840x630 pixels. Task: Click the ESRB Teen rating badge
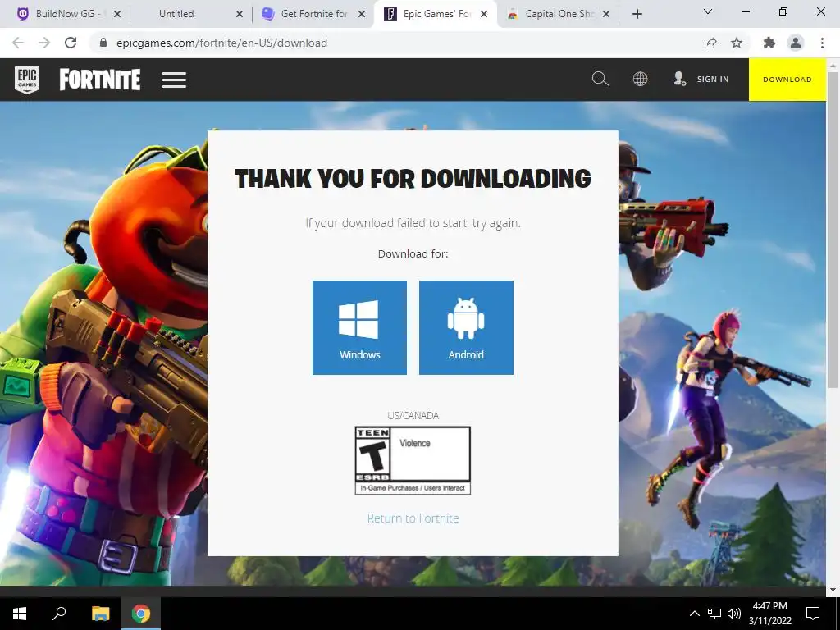pos(413,460)
